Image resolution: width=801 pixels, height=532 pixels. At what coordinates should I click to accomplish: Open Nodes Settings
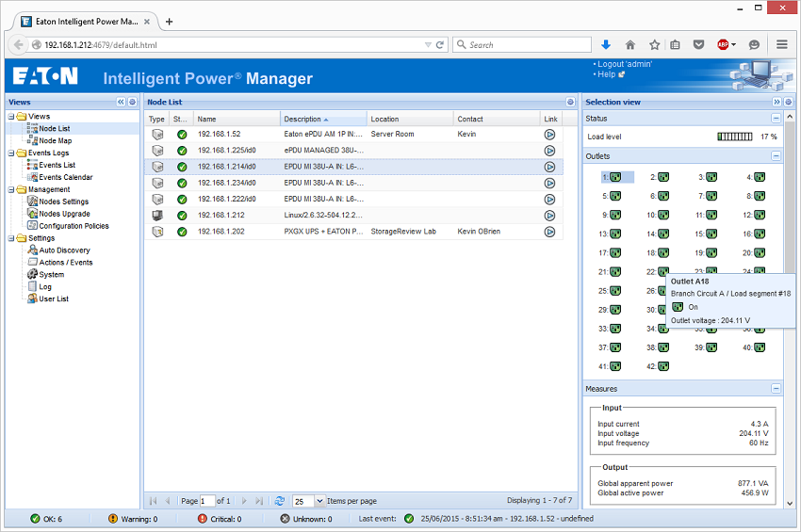[x=63, y=202]
